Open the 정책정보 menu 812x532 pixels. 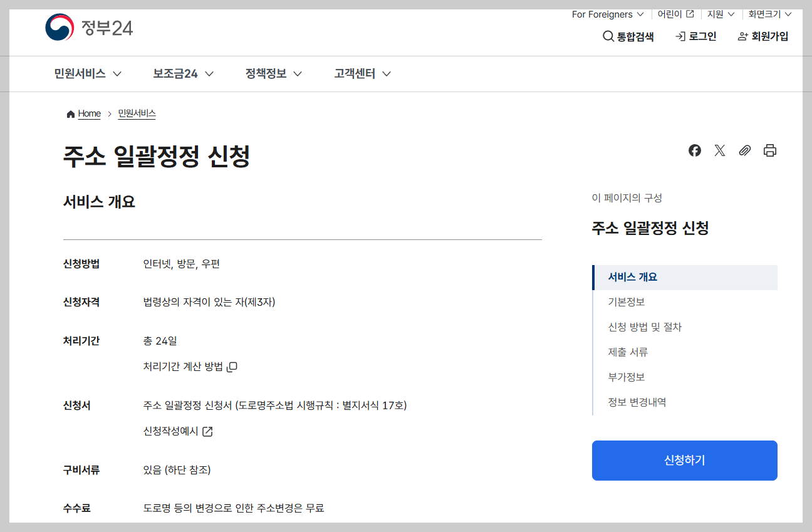274,74
